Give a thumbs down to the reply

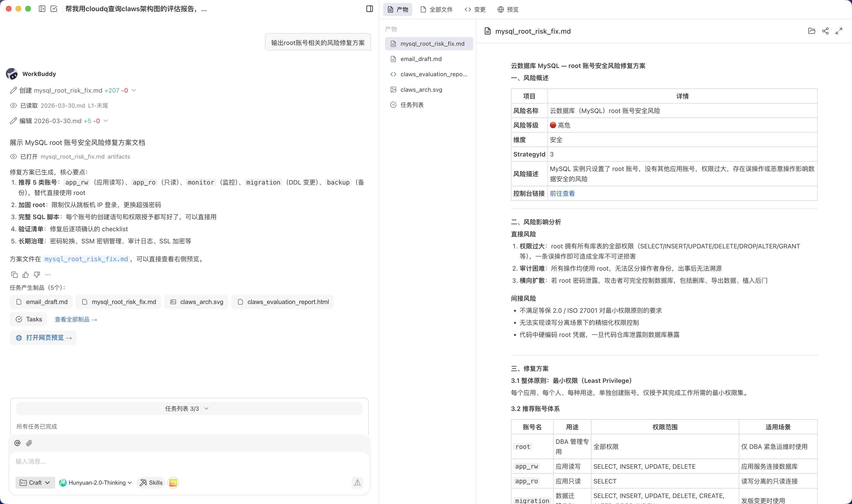pyautogui.click(x=37, y=274)
